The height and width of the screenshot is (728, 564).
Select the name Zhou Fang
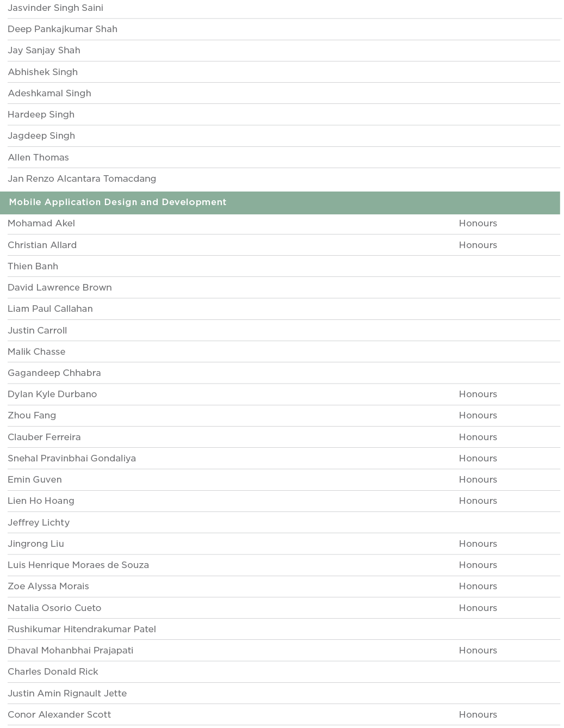coord(32,416)
